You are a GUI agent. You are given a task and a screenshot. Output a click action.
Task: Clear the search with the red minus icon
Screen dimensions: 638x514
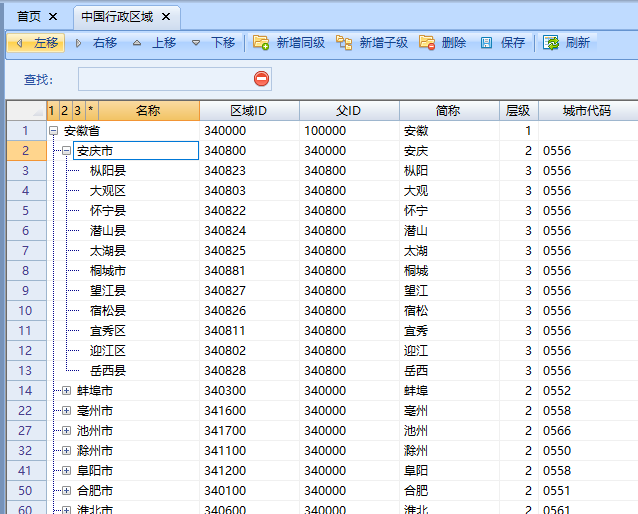pos(261,79)
